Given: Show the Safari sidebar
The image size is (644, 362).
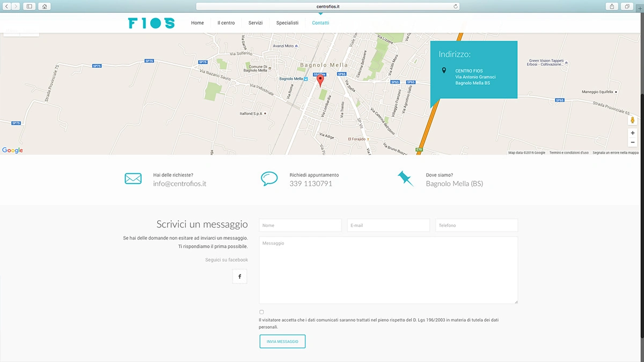Looking at the screenshot, I should (29, 6).
